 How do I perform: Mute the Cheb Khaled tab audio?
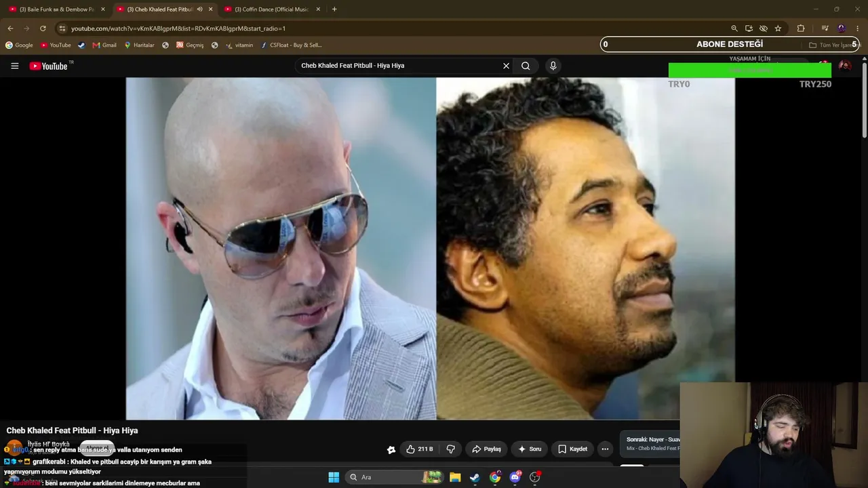199,9
